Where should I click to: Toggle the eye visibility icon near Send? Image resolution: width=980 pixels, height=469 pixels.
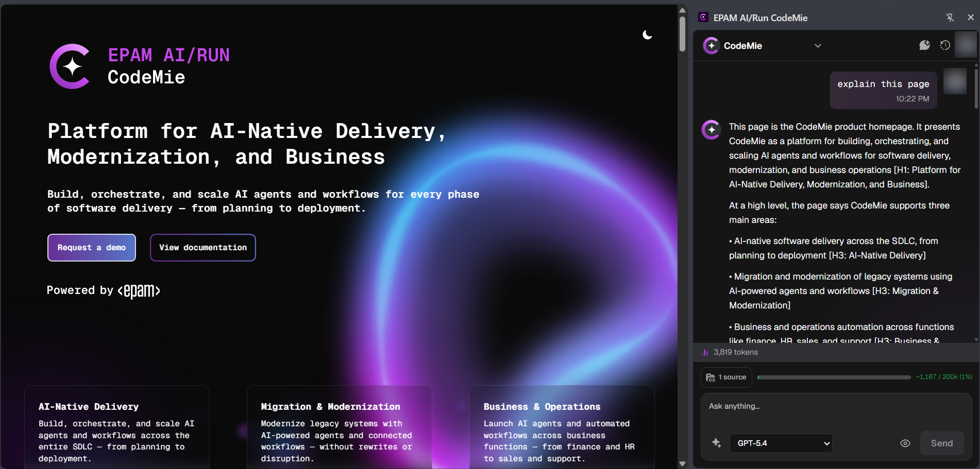[905, 443]
